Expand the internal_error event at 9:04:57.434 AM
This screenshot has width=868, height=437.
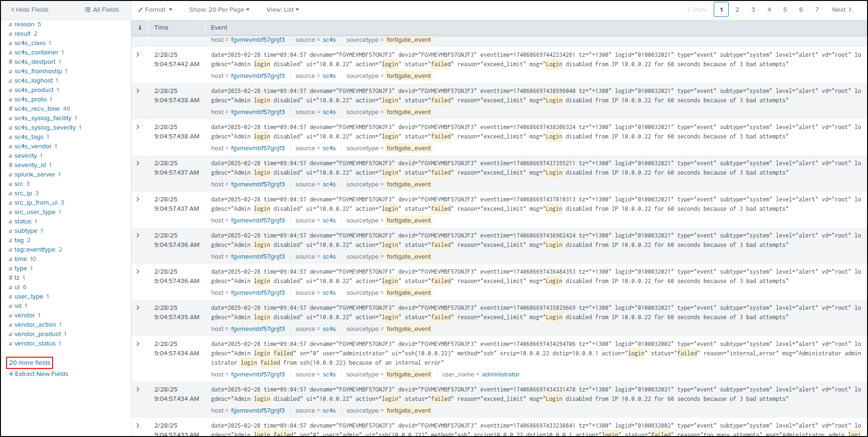(x=138, y=344)
